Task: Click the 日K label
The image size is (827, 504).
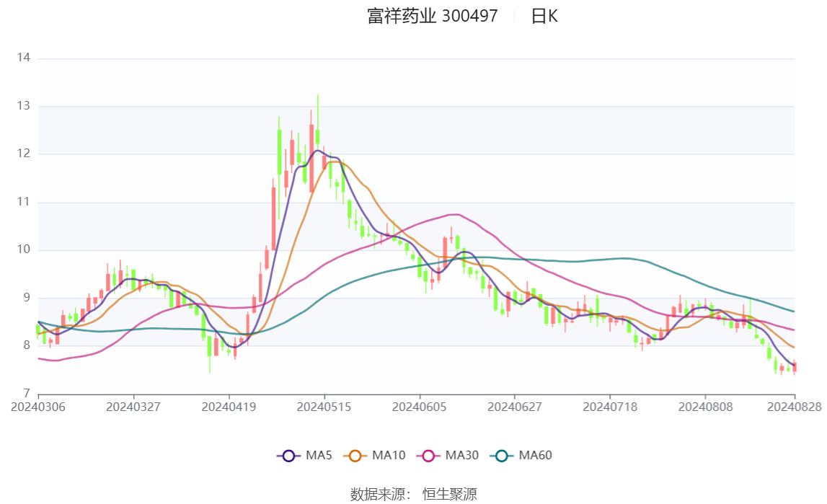Action: [544, 17]
